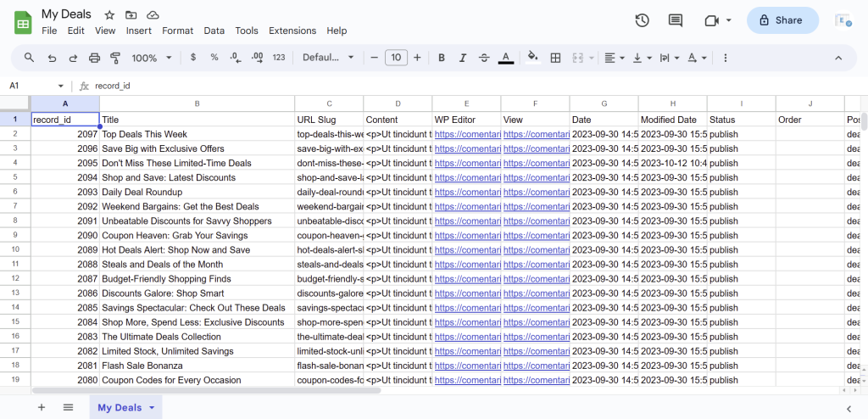Toggle italic formatting
Viewport: 868px width, 419px height.
tap(463, 58)
